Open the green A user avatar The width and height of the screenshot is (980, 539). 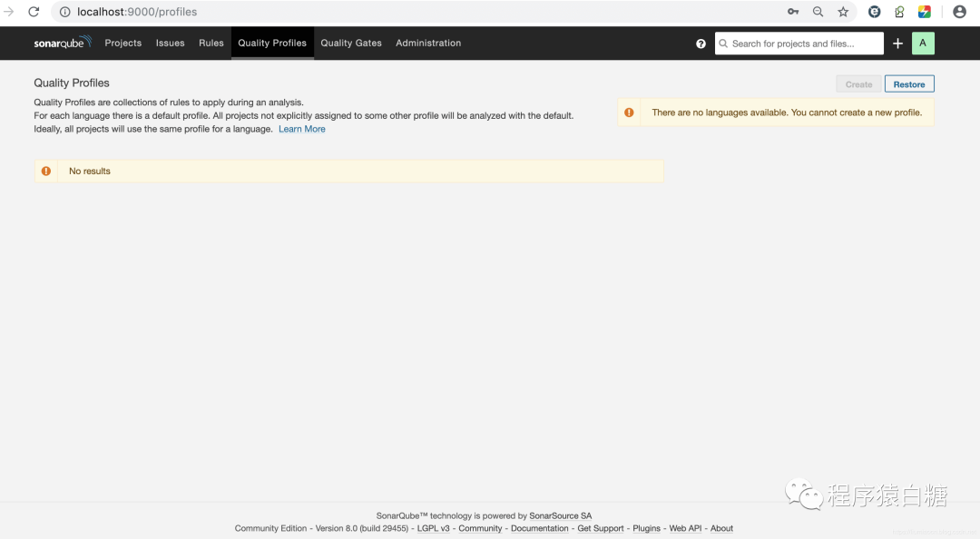pos(923,44)
